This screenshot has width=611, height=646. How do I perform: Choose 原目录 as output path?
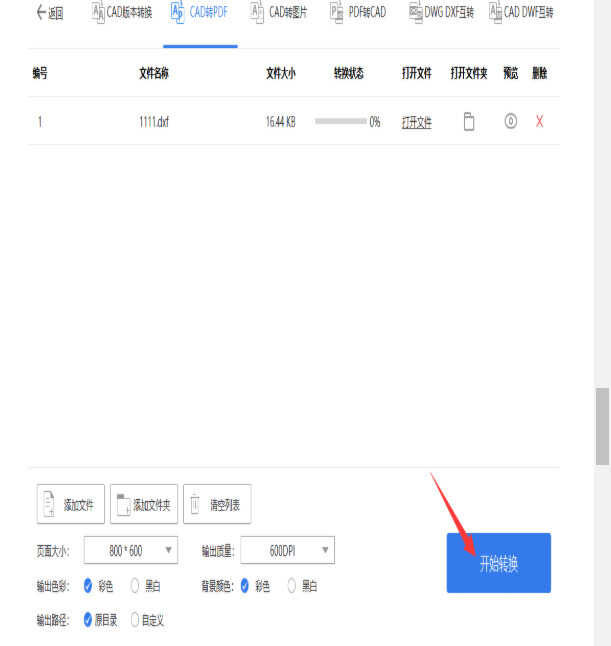[88, 619]
